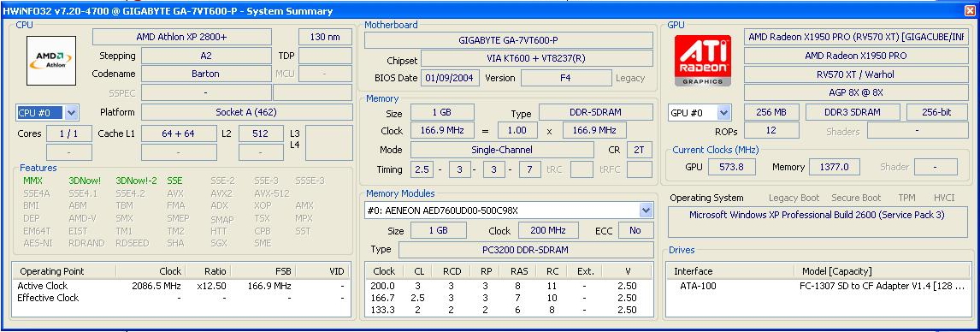Click the 256-bit bus width field
Image resolution: width=980 pixels, height=332 pixels.
(937, 113)
